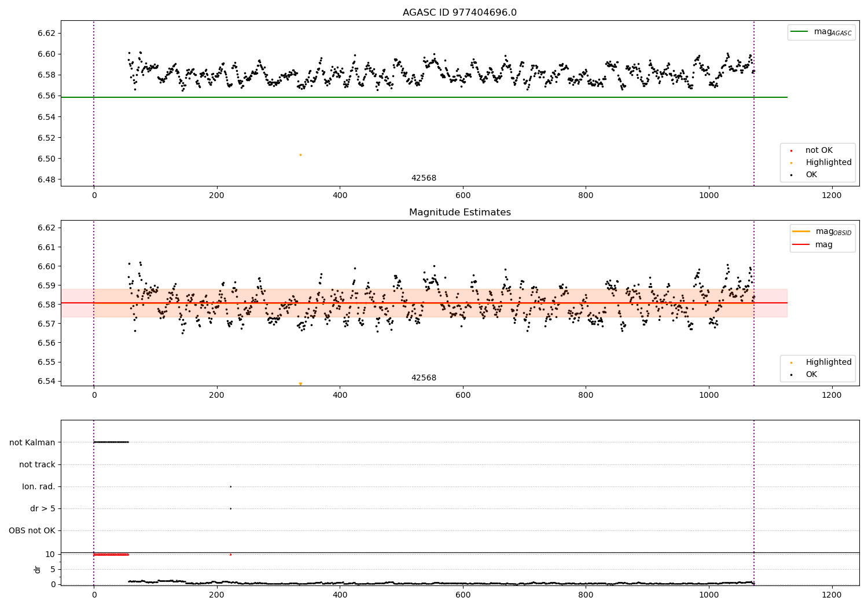
Task: Click the '6.57' tick label on middle plot
Action: 46,324
